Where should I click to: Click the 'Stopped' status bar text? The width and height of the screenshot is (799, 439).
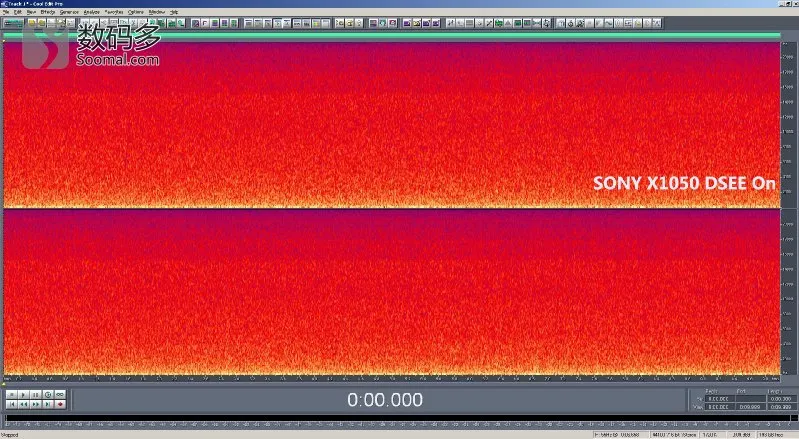click(10, 435)
